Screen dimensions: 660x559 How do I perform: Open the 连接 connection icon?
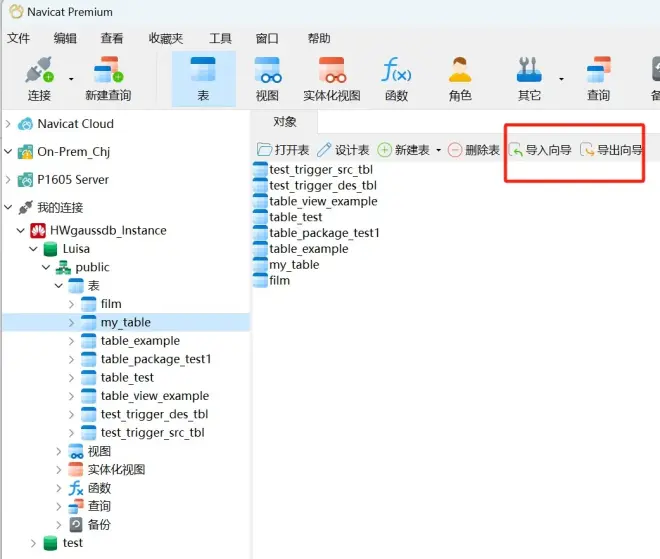coord(39,78)
